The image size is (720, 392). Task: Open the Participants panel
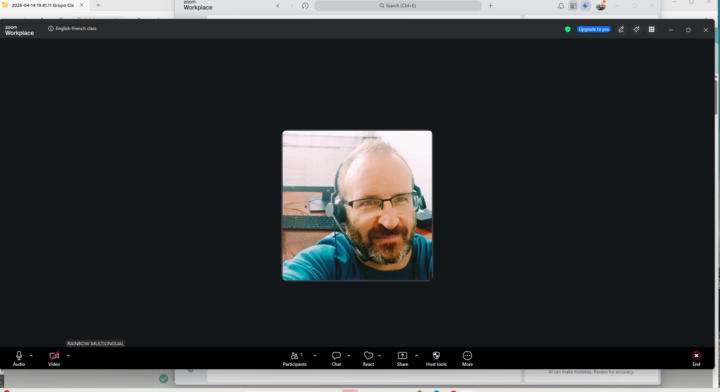pos(295,358)
